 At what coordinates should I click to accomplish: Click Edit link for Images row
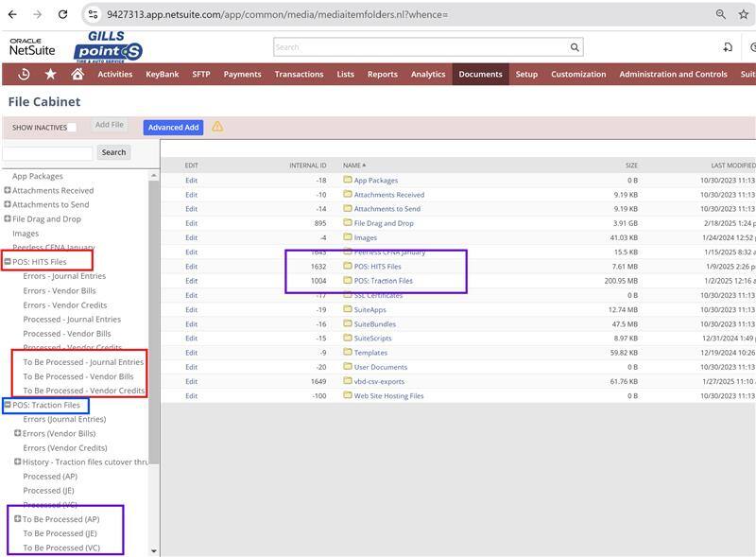click(192, 237)
